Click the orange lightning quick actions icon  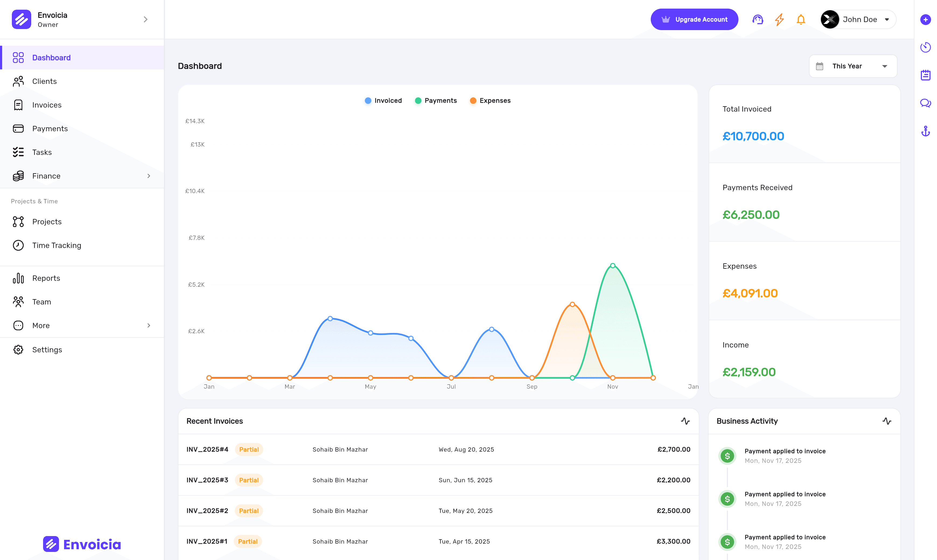click(x=779, y=19)
